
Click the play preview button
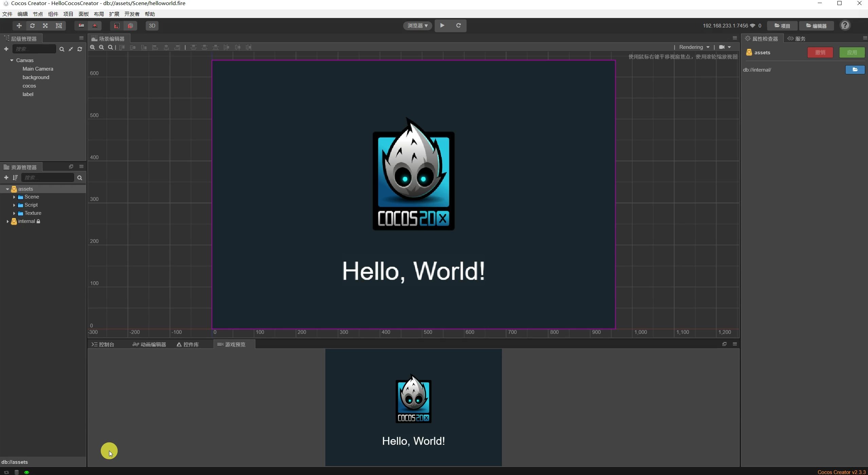[442, 25]
